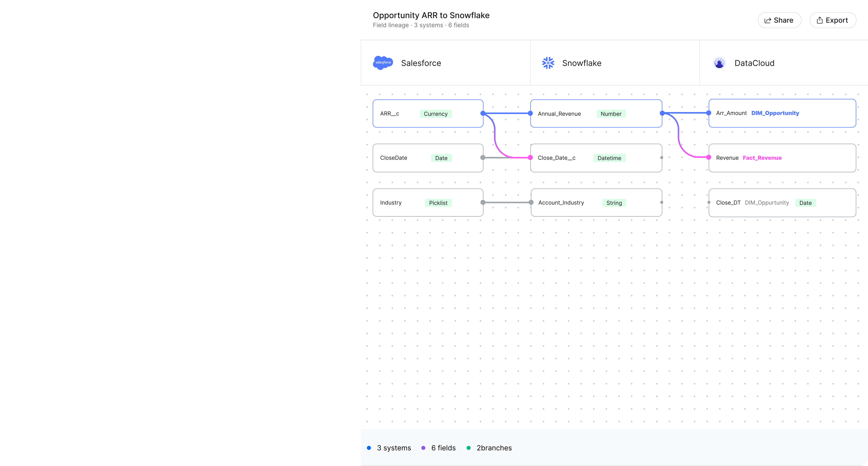Viewport: 868px width, 466px height.
Task: Select the ARR__c field node
Action: coord(428,113)
